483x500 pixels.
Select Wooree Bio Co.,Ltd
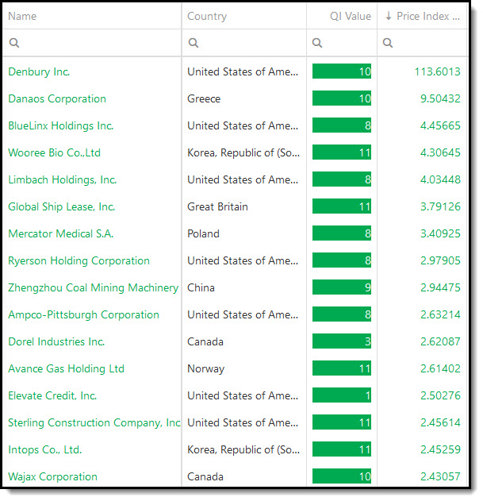(54, 153)
